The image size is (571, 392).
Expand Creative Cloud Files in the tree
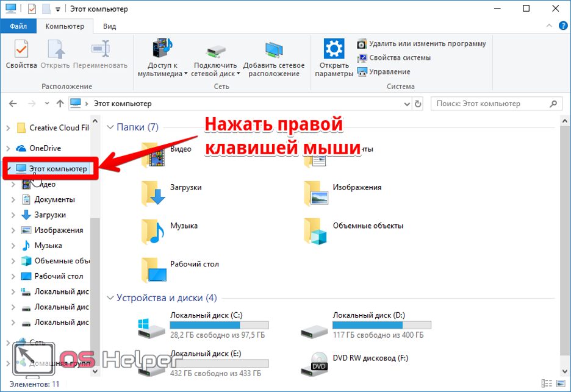coord(8,128)
